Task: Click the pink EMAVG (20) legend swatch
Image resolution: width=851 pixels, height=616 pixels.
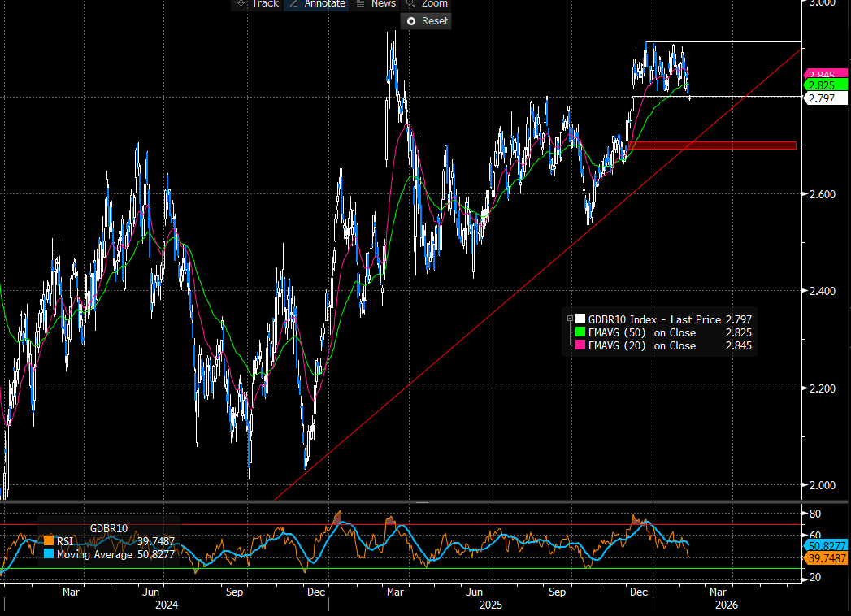Action: pos(579,345)
